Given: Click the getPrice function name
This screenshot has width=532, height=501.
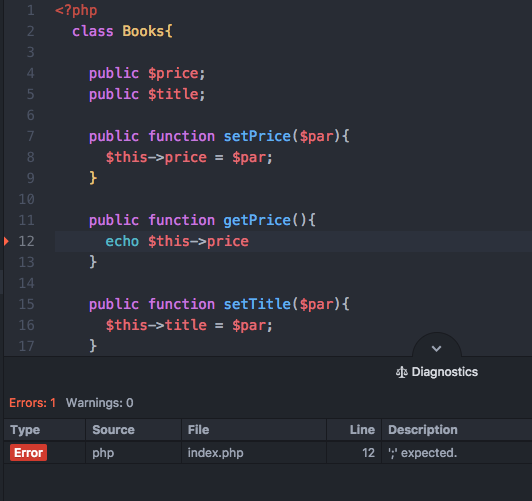Looking at the screenshot, I should tap(257, 220).
